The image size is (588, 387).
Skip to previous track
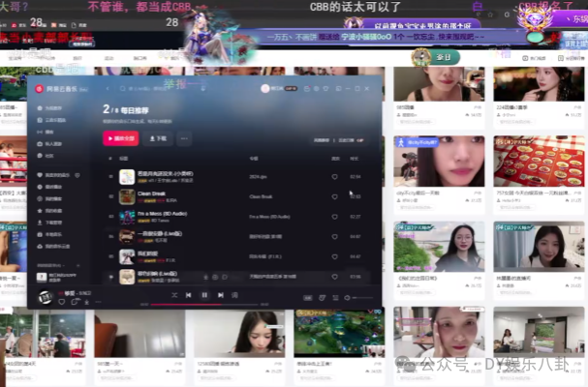click(x=188, y=295)
